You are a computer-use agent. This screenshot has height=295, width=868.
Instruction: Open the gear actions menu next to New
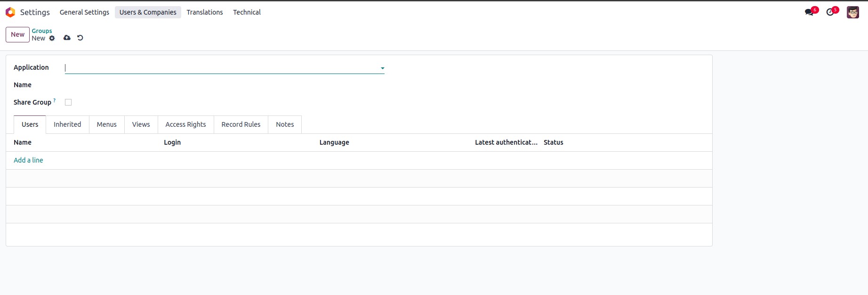pos(52,38)
